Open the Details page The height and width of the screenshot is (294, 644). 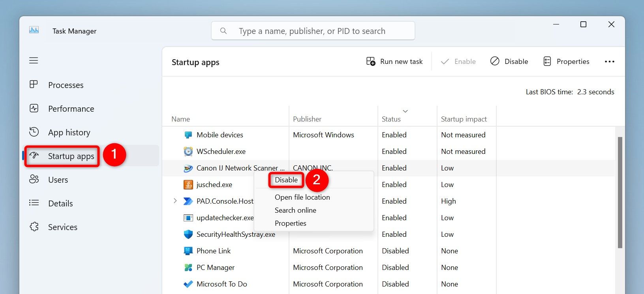coord(60,204)
